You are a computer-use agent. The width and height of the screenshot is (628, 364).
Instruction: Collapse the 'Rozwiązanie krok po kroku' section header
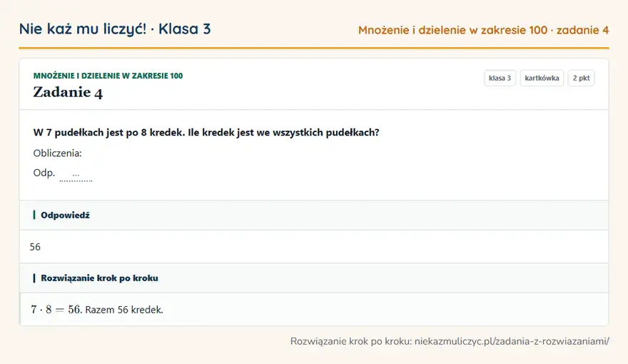click(x=314, y=278)
